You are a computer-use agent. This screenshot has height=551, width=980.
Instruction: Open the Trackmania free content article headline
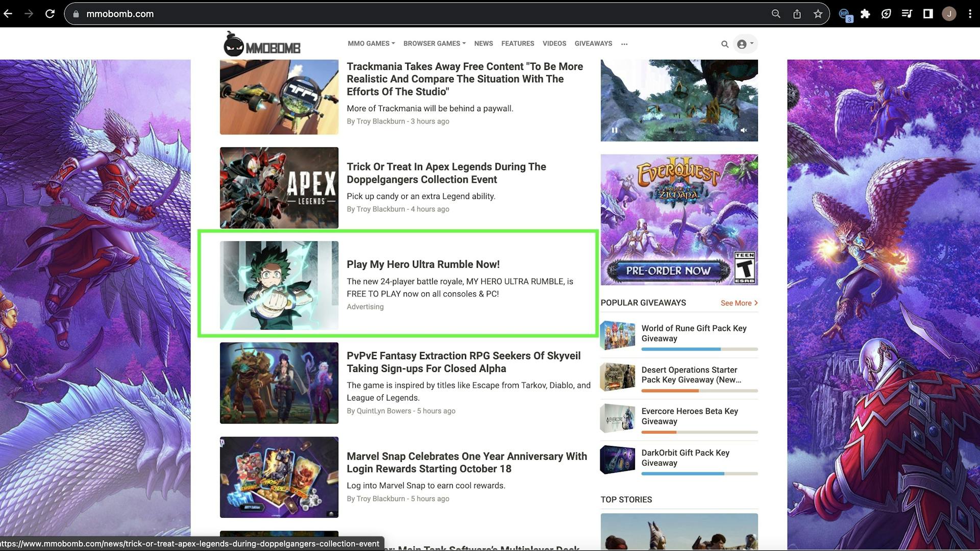(x=464, y=79)
